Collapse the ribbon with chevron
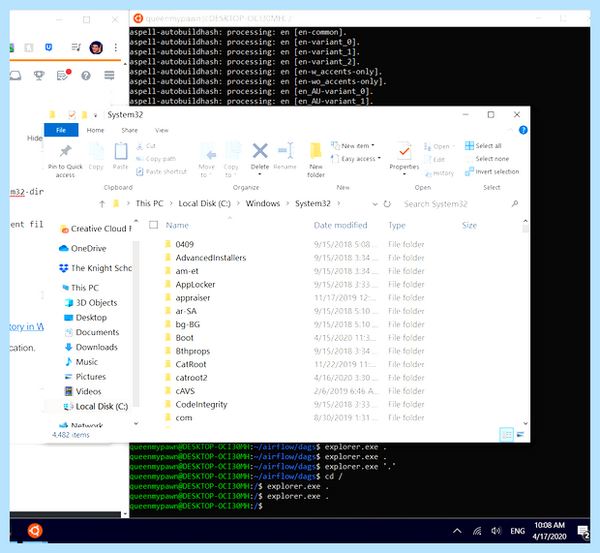The image size is (600, 553). (x=510, y=130)
